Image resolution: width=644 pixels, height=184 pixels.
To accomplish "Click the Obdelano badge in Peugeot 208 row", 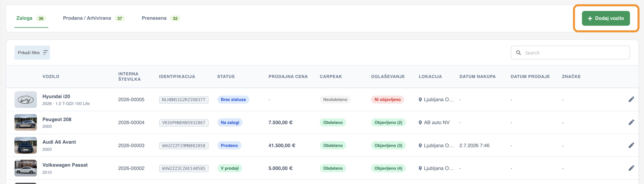I will [x=333, y=123].
